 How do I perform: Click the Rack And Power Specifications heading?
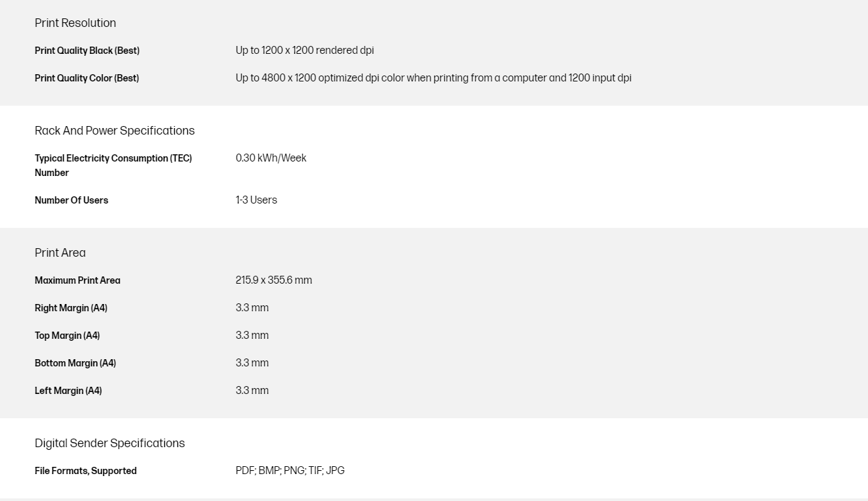115,131
